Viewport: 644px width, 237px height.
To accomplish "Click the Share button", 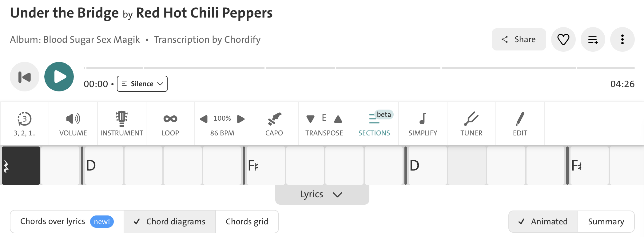I will 519,39.
